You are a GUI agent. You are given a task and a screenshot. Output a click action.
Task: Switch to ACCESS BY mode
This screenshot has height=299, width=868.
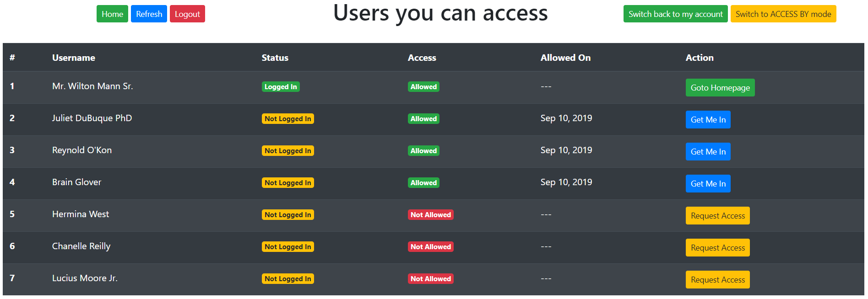(783, 14)
